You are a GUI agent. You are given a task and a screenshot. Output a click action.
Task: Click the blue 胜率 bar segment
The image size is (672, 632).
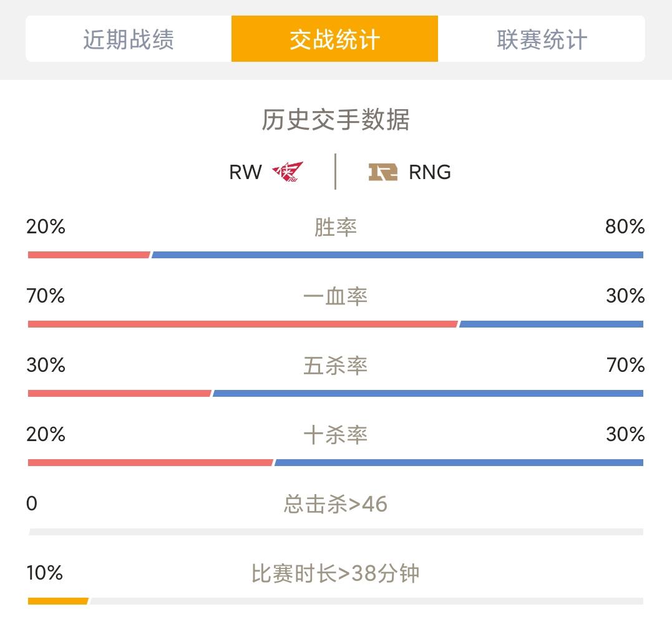[397, 255]
